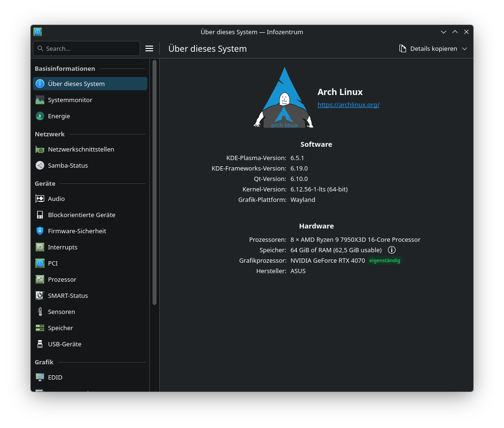
Task: Click the Netzwerkschnittstellen card icon
Action: (x=40, y=150)
